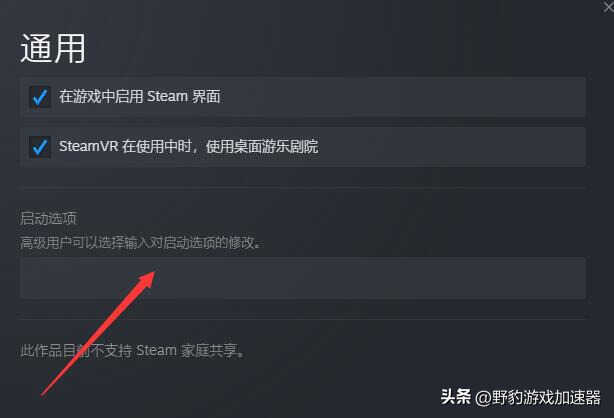Uncheck the SteamVR 桌面游乐剧院 checkbox
Viewport: 614px width, 418px height.
point(40,147)
